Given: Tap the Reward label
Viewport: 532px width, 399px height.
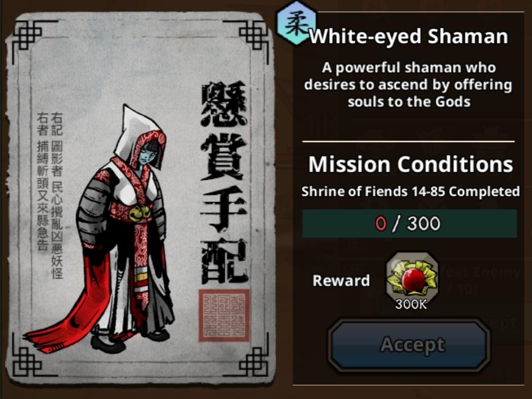Looking at the screenshot, I should pyautogui.click(x=341, y=281).
